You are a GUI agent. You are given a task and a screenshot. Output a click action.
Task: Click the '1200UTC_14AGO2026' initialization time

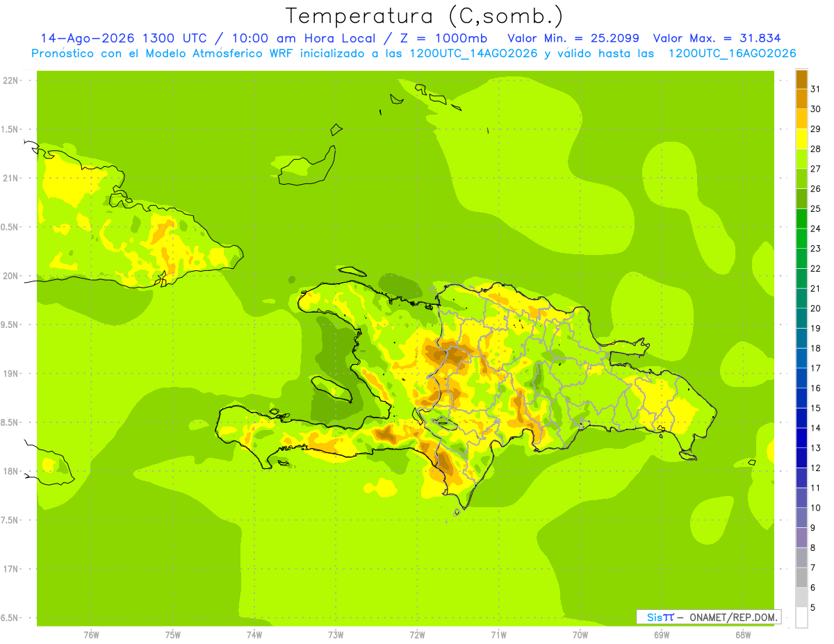(473, 53)
